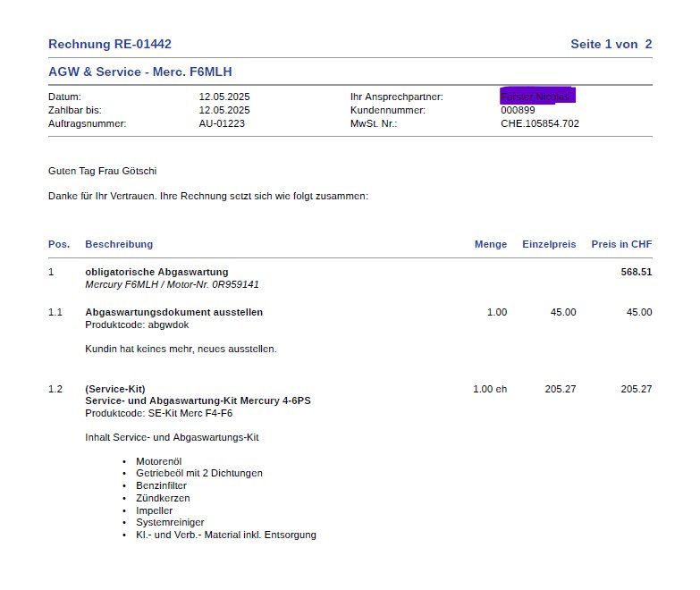The height and width of the screenshot is (590, 700).
Task: Click the Einzelpreis column header
Action: tap(549, 244)
